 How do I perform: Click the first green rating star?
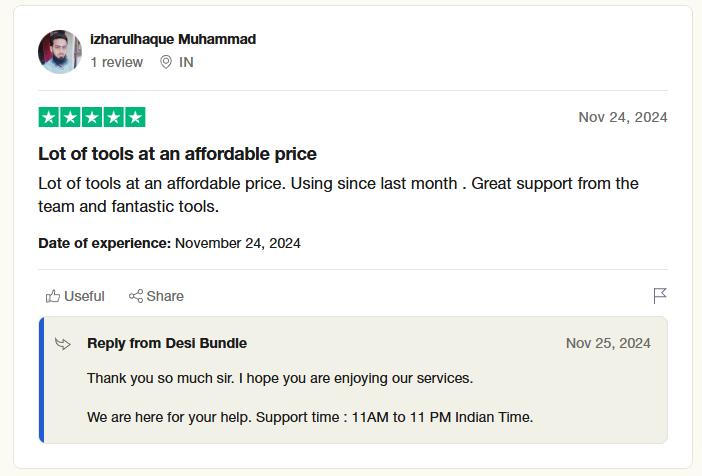[48, 117]
